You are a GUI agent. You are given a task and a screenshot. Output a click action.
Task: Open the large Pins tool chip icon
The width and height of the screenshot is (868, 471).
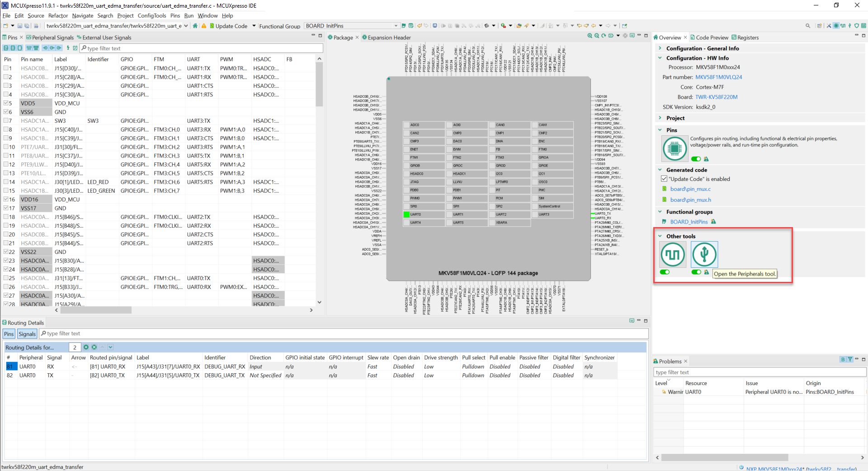click(x=675, y=148)
